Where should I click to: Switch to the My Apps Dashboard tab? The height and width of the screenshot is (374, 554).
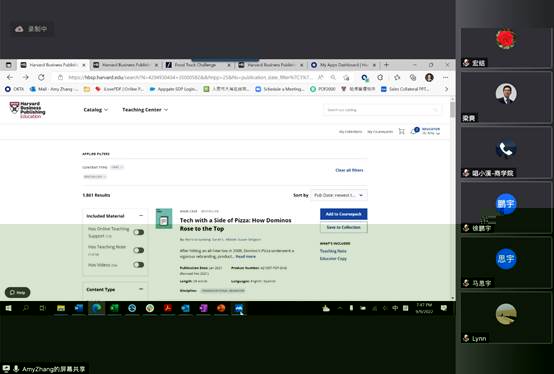343,65
